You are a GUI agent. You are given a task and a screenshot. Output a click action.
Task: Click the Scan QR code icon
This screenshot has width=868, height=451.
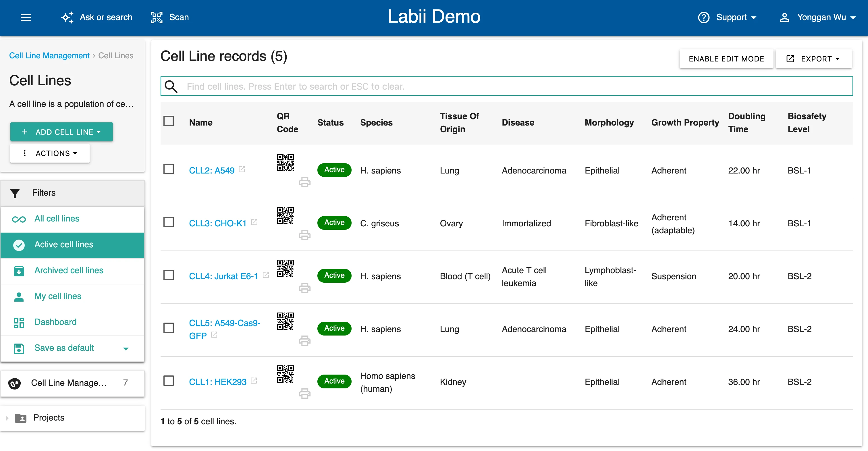tap(156, 17)
